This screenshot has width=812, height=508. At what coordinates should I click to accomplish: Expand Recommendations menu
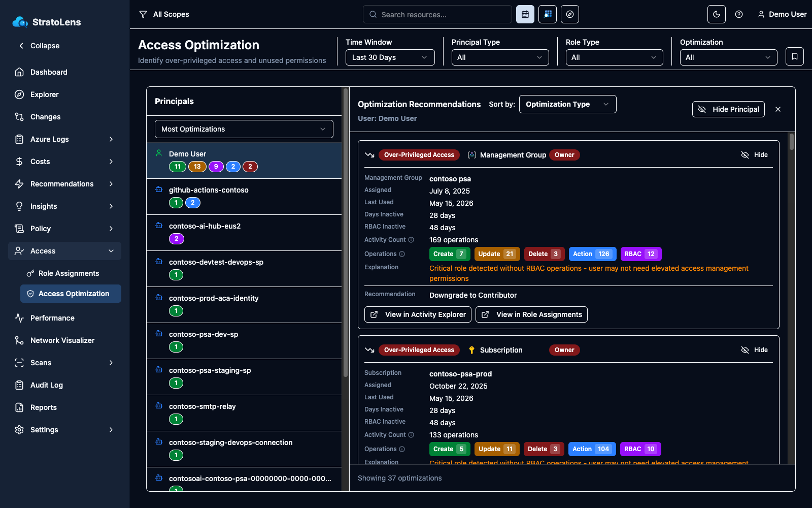[64, 184]
